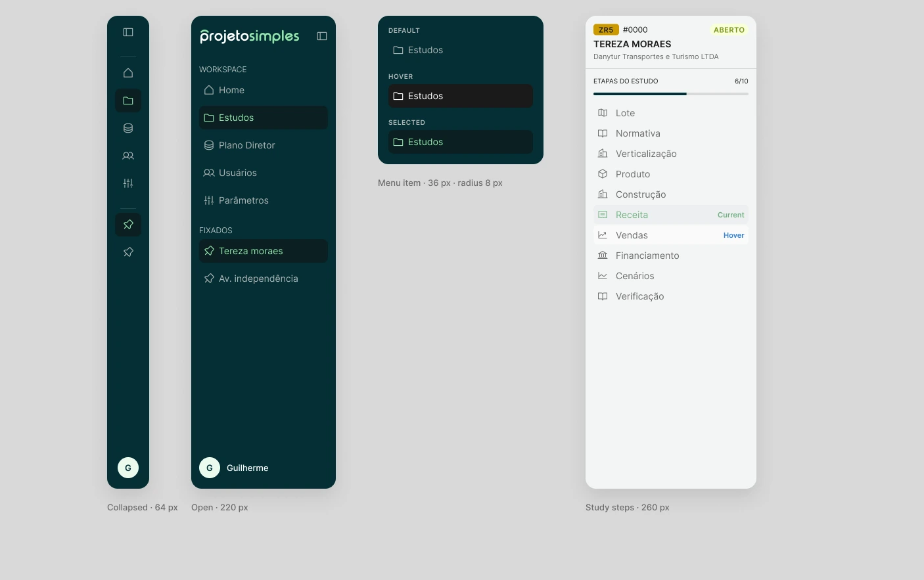Click the ZR5 zoning badge
This screenshot has width=924, height=580.
606,30
